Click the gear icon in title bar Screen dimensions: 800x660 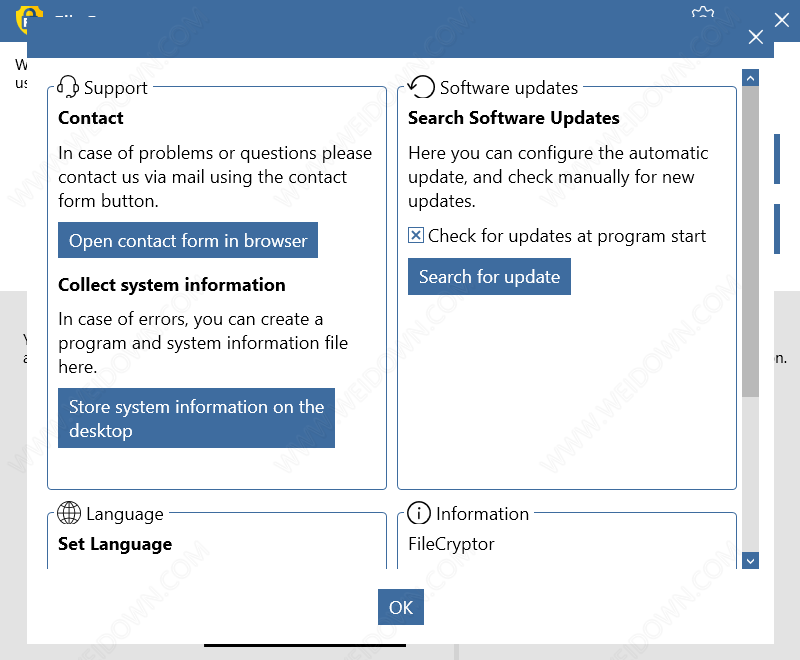[703, 11]
